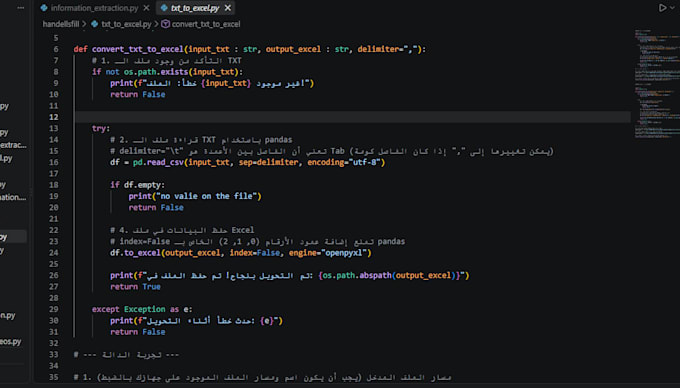Open the run options dropdown arrow
680x388 pixels.
[x=672, y=8]
